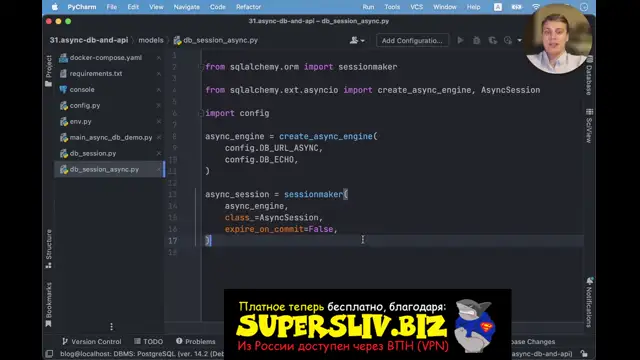Toggle the read-only lock icon in status bar
Viewport: 640px width, 360px height.
pos(584,353)
